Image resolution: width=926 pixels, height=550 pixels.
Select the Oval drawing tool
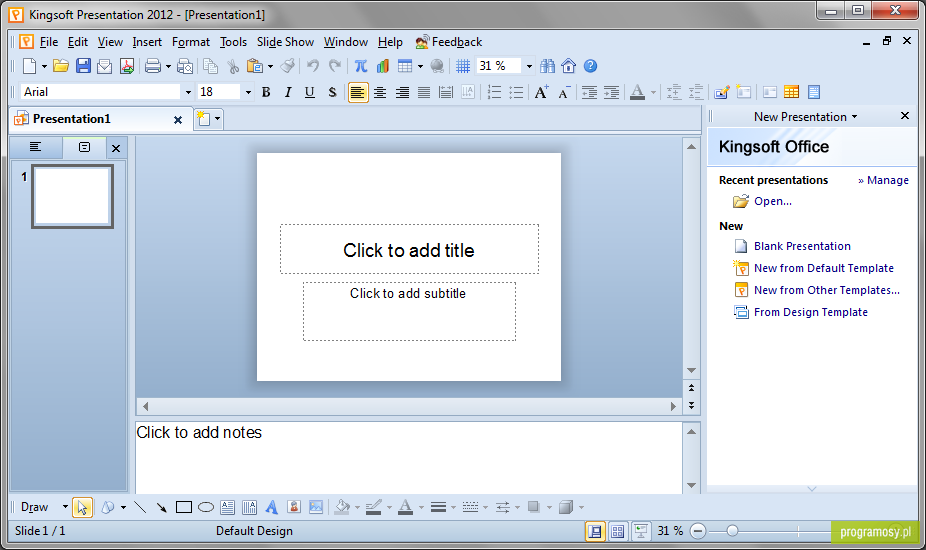tap(206, 507)
